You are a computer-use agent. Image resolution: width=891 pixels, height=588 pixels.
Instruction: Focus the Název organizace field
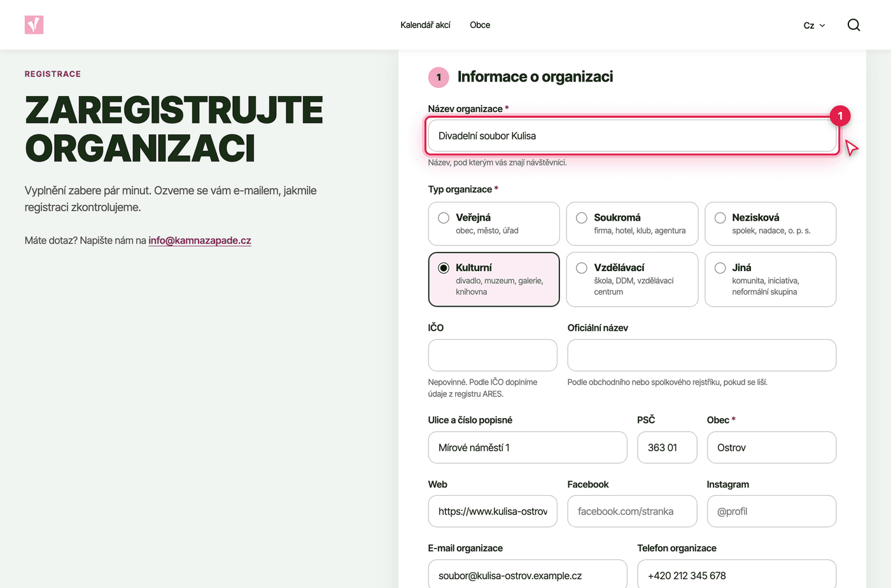[x=632, y=136]
